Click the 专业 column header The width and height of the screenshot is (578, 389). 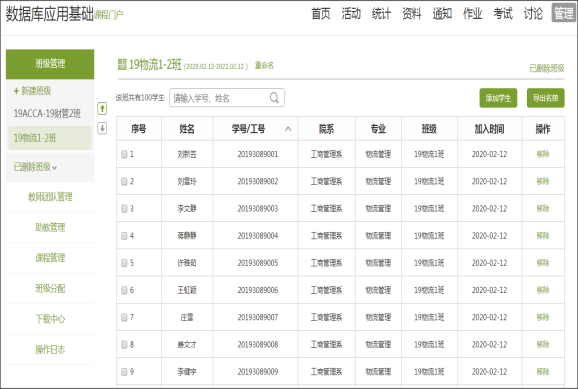378,129
